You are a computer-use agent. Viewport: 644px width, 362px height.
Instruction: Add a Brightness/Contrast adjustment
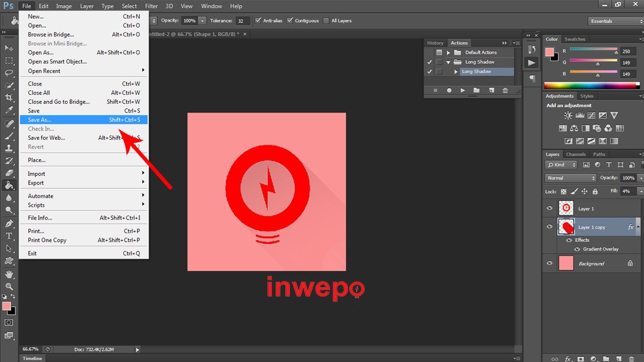[568, 116]
